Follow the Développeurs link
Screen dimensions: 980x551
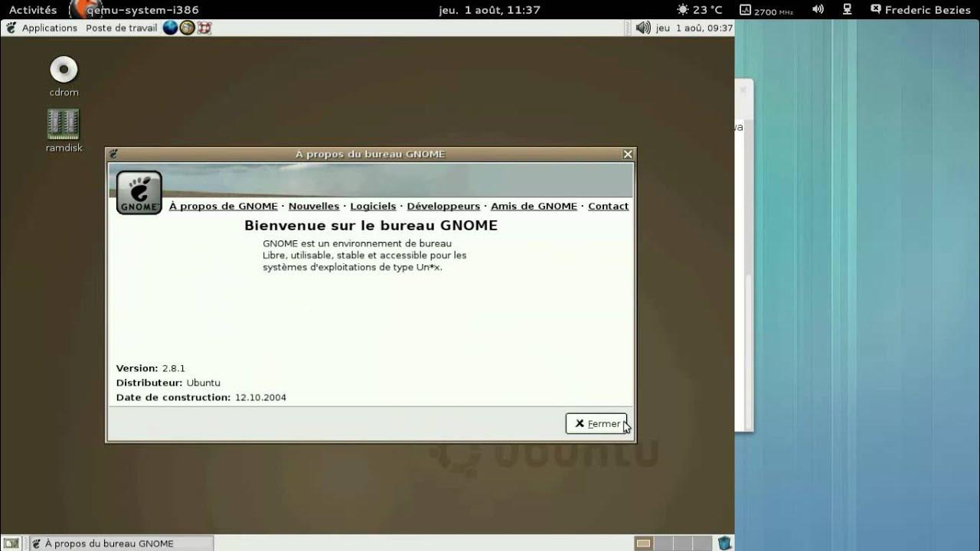click(x=443, y=206)
